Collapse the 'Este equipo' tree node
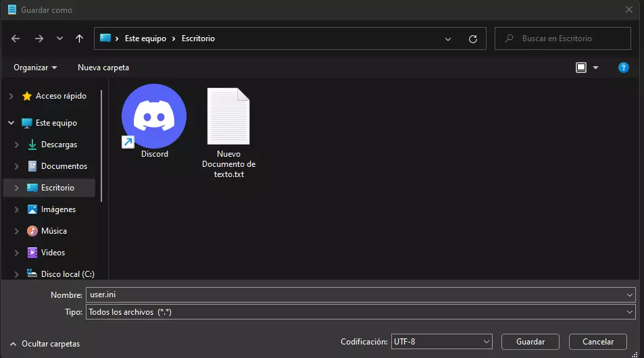This screenshot has height=358, width=644. pos(11,123)
